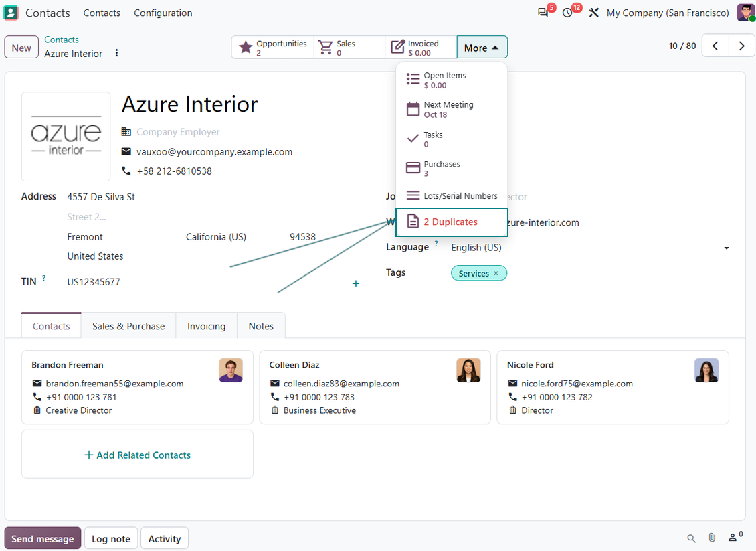Open the user avatar menu
Viewport: 756px width, 551px height.
tap(746, 13)
